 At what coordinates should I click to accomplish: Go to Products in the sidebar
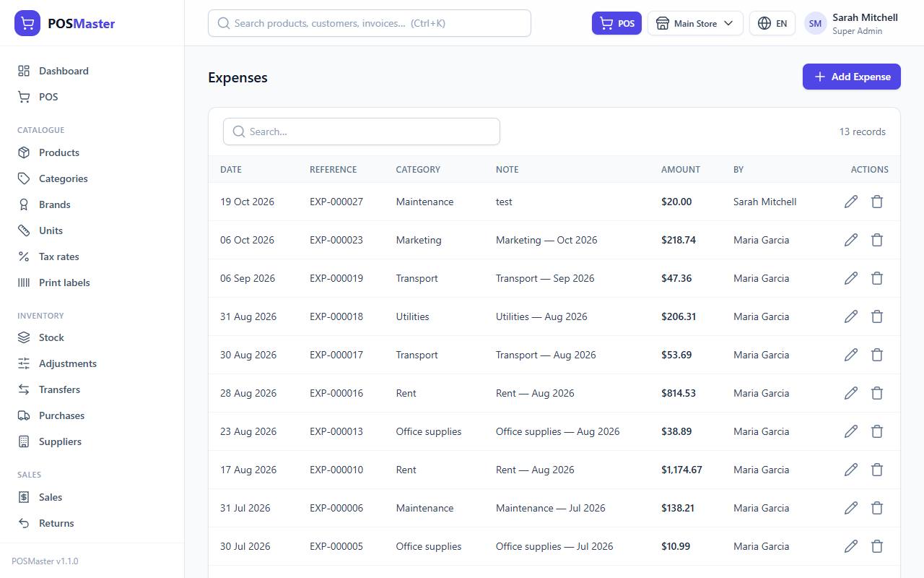pos(92,152)
